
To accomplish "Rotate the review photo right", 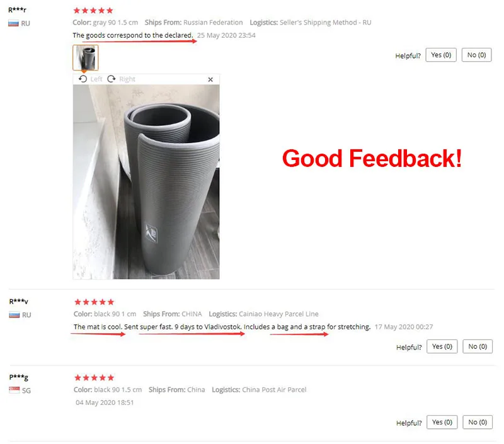I will pyautogui.click(x=121, y=79).
